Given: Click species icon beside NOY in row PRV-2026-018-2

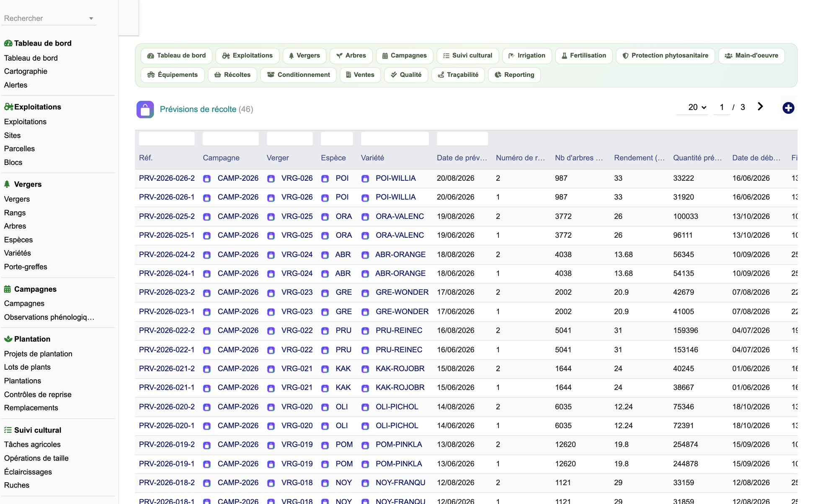Looking at the screenshot, I should (325, 483).
